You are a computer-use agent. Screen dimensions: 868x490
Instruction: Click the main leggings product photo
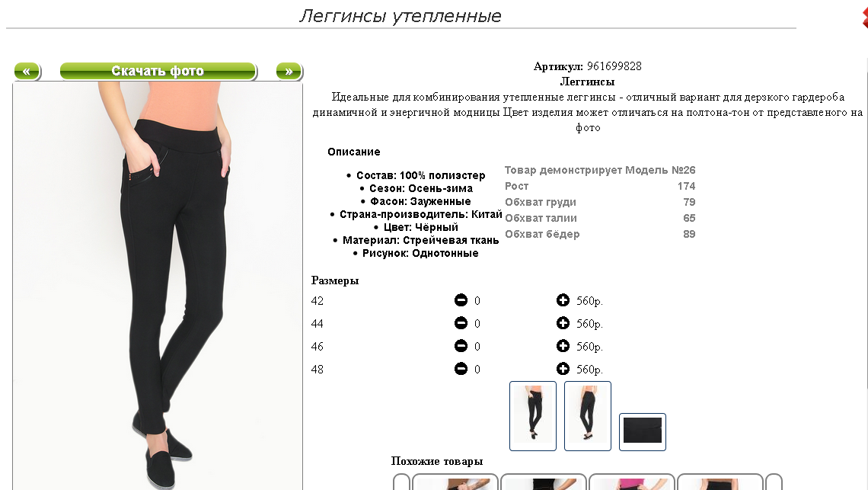tap(158, 286)
